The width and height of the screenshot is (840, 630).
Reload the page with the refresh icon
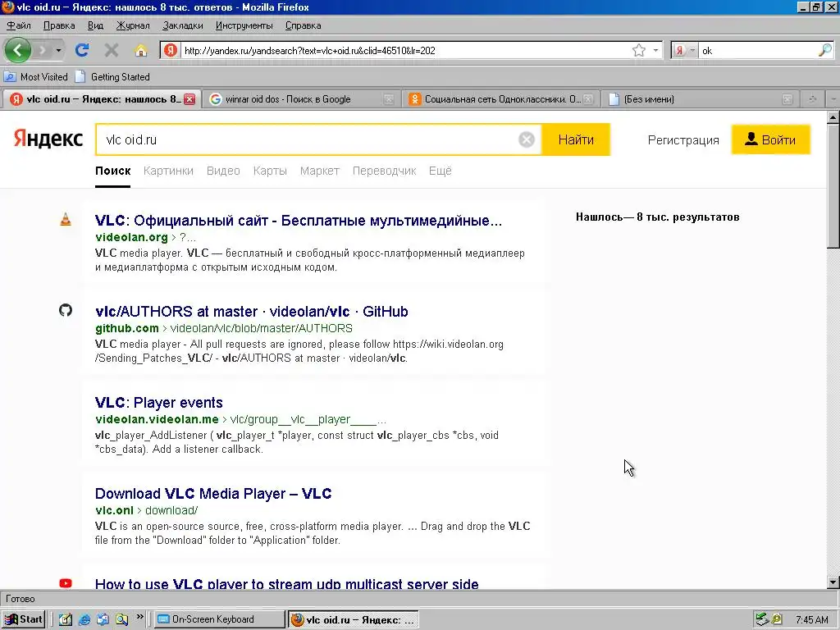[x=82, y=50]
